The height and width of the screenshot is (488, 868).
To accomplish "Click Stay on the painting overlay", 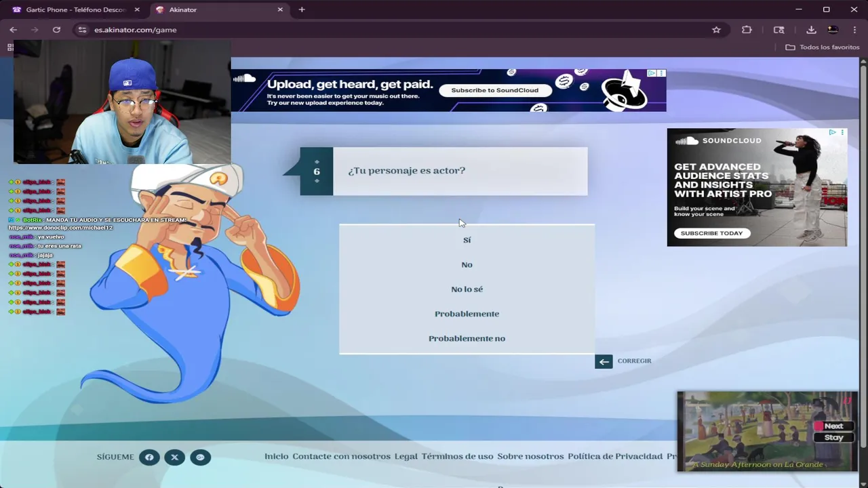I will (833, 438).
